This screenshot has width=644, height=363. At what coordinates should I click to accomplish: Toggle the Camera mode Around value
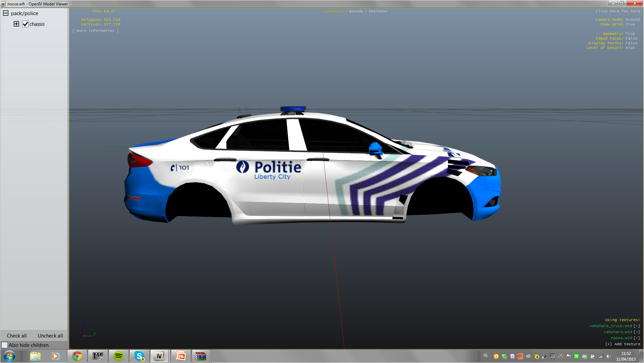point(632,20)
